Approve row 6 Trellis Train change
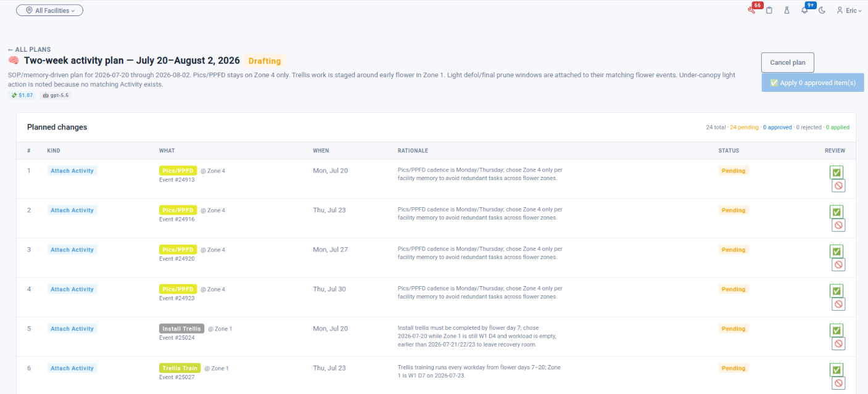The width and height of the screenshot is (868, 394). (837, 369)
